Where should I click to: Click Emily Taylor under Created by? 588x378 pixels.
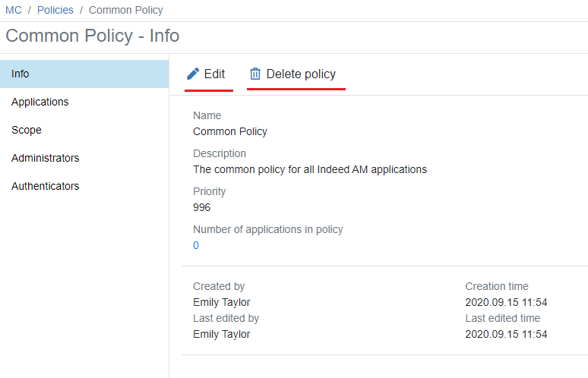coord(222,302)
